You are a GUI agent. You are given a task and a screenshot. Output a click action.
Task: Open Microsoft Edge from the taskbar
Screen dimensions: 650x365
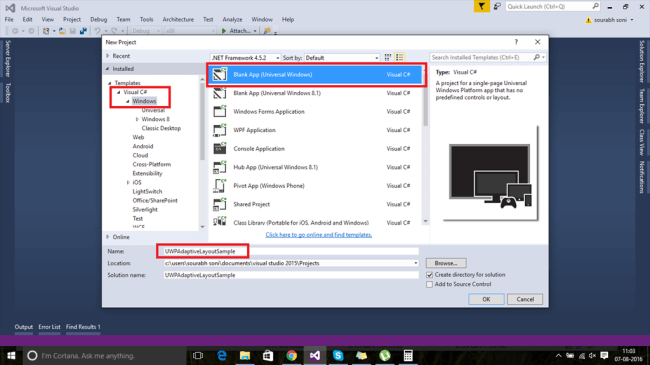(x=222, y=355)
